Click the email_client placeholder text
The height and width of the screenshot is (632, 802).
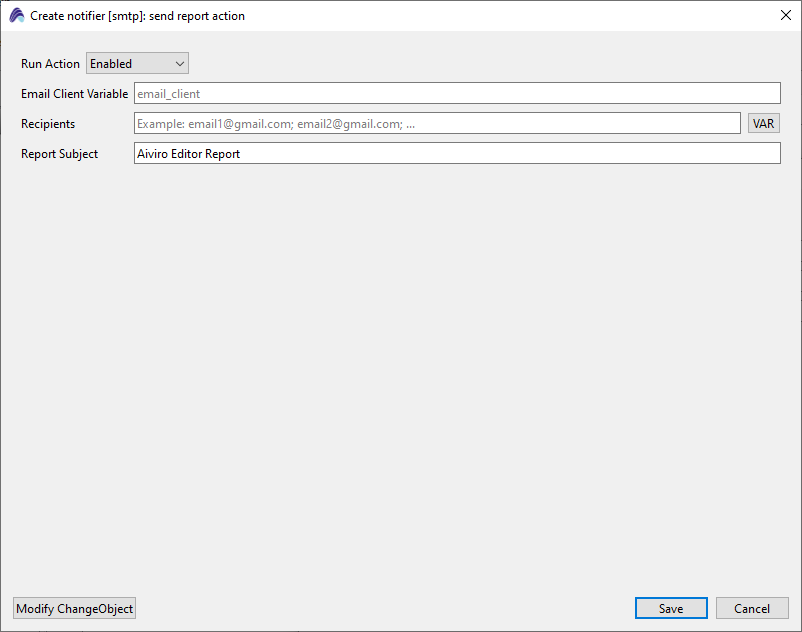(x=168, y=94)
